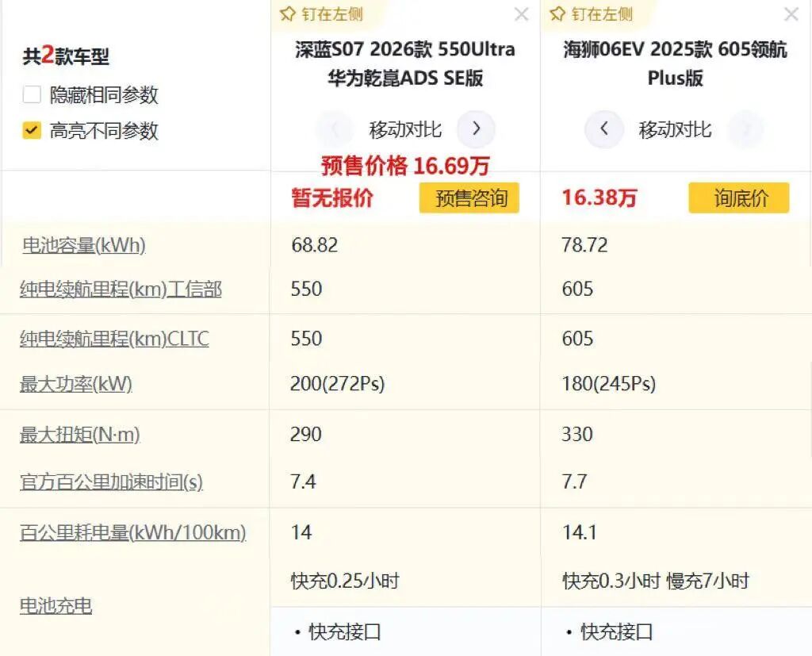The image size is (812, 656).
Task: Open 深蓝S07 2026款 550Ultra model title
Action: (405, 63)
